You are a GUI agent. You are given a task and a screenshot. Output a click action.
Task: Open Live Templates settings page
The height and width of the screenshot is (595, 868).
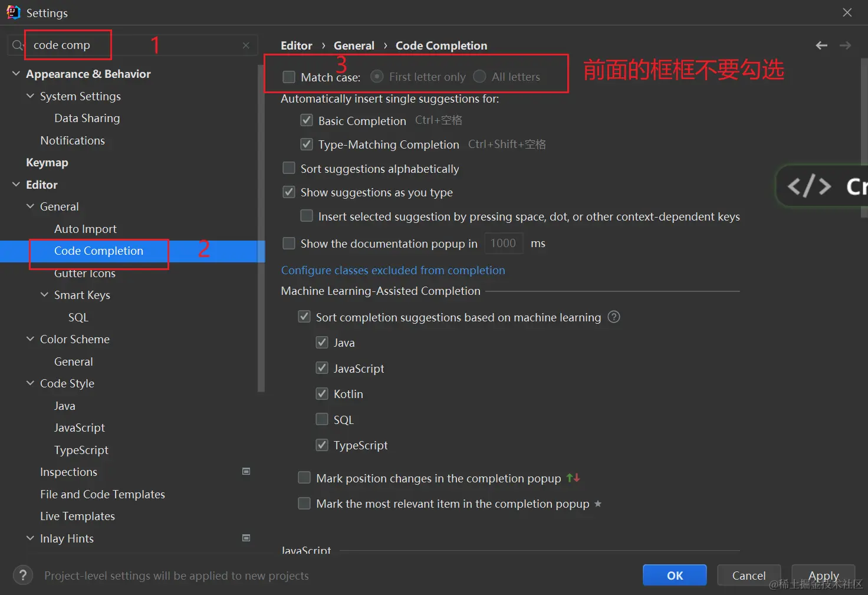point(77,516)
